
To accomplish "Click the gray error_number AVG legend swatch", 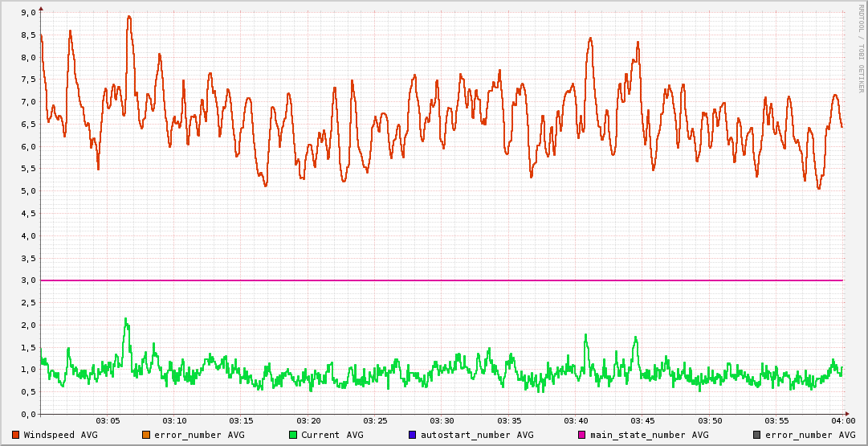I will [756, 435].
